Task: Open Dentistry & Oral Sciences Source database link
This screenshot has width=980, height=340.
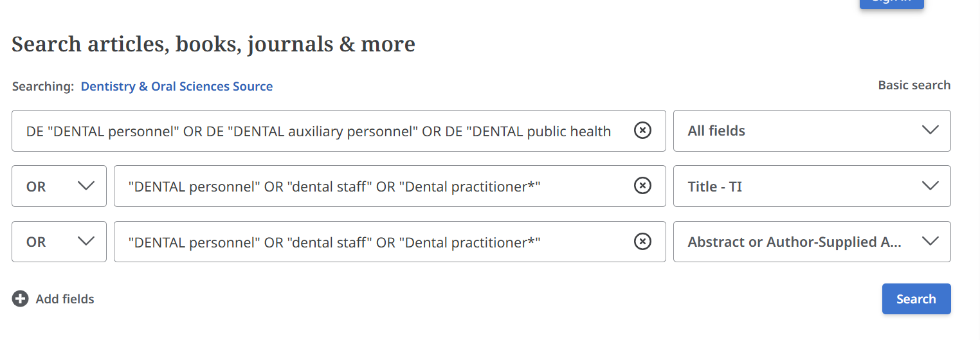Action: 177,86
